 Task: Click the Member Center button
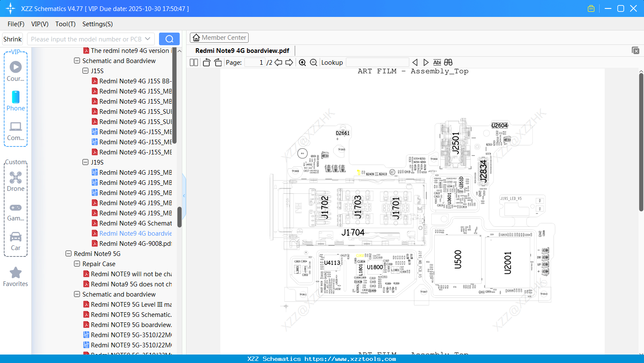click(219, 38)
